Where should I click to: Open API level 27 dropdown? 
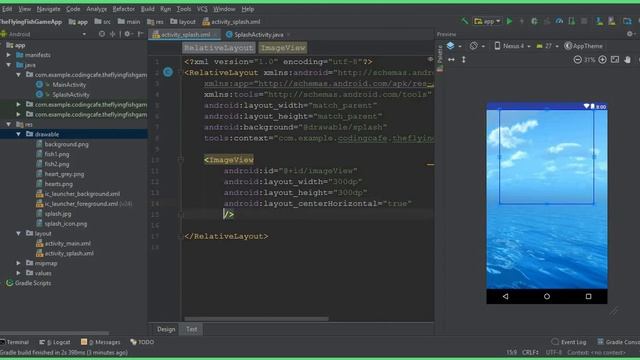pos(547,46)
